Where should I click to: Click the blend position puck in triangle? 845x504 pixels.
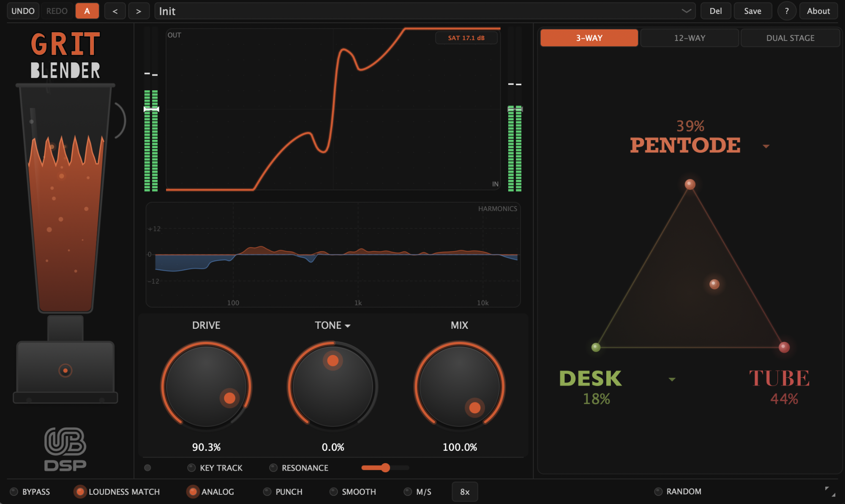pyautogui.click(x=714, y=284)
